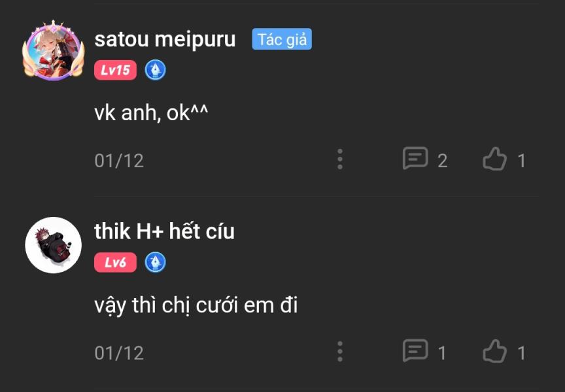Tap the blue pen badge beside Lv6
The image size is (565, 392).
tap(155, 263)
